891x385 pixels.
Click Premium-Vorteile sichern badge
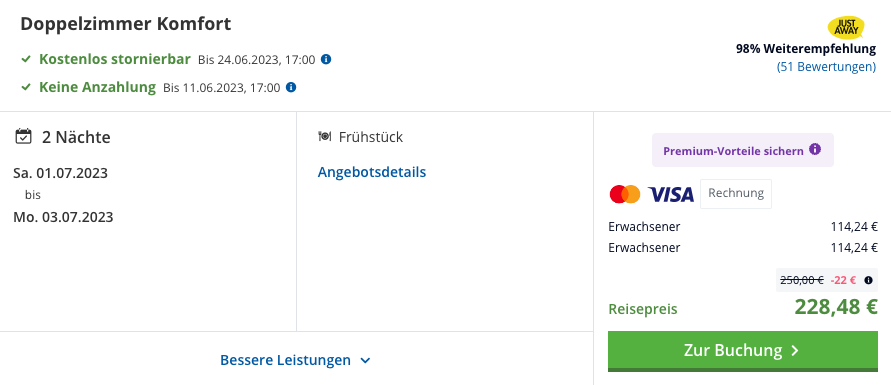743,150
